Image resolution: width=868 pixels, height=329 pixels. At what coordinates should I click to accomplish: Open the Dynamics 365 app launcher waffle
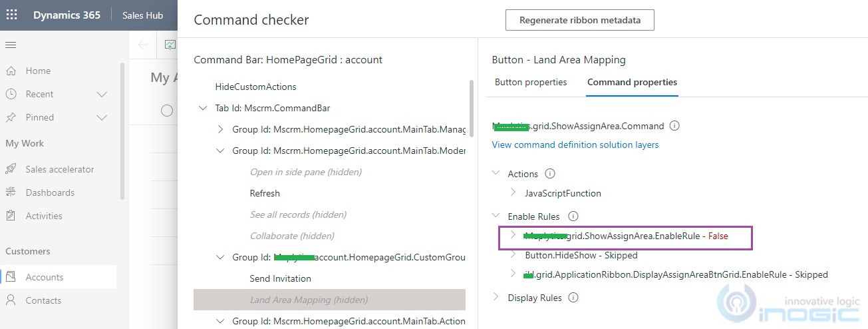tap(12, 15)
